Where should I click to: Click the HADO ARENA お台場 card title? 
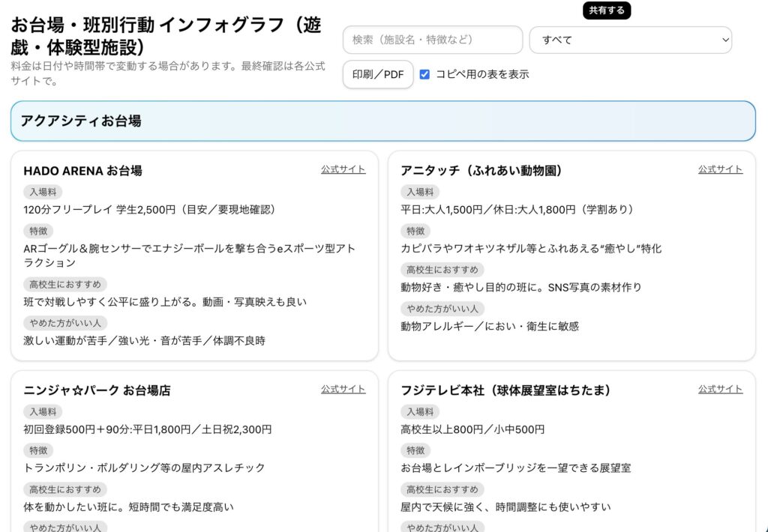point(82,171)
